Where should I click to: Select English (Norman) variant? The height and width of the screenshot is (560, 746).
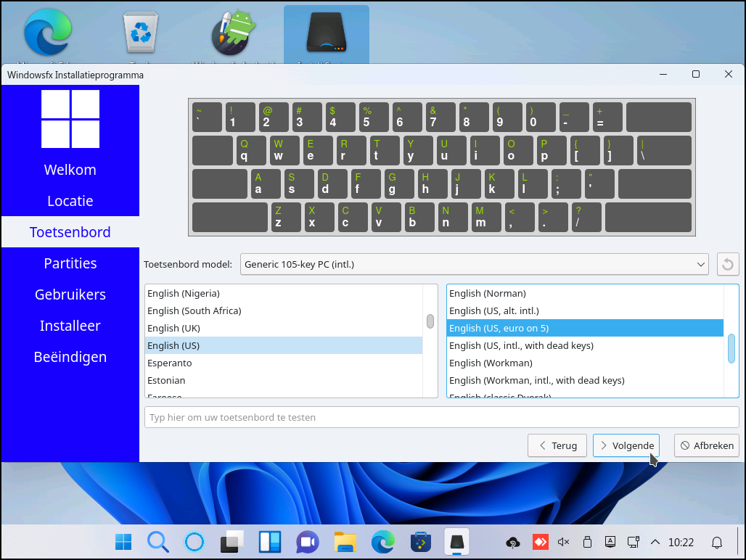585,293
